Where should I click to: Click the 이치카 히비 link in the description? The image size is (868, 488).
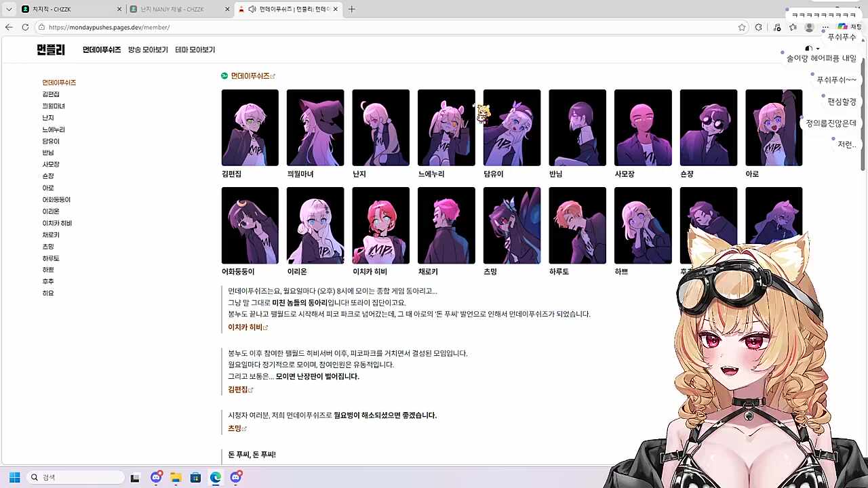tap(245, 327)
